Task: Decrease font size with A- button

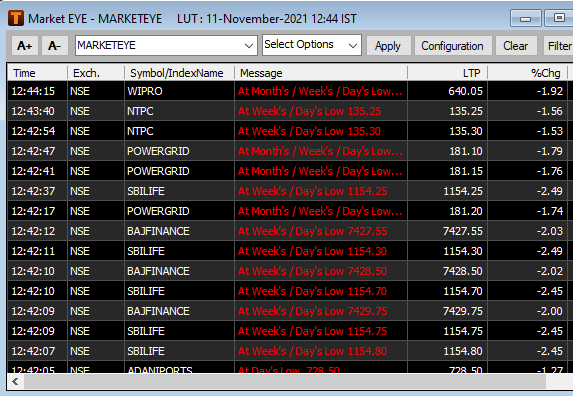Action: 54,46
